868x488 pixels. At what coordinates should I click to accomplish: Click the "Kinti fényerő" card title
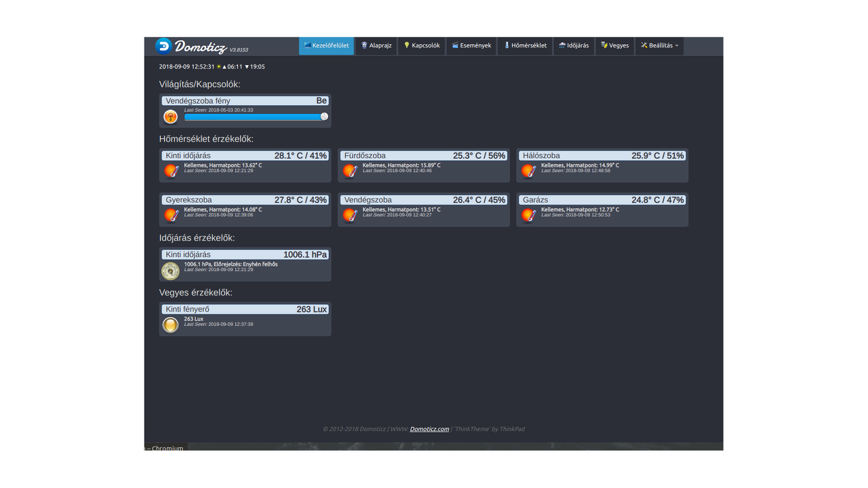click(x=187, y=309)
